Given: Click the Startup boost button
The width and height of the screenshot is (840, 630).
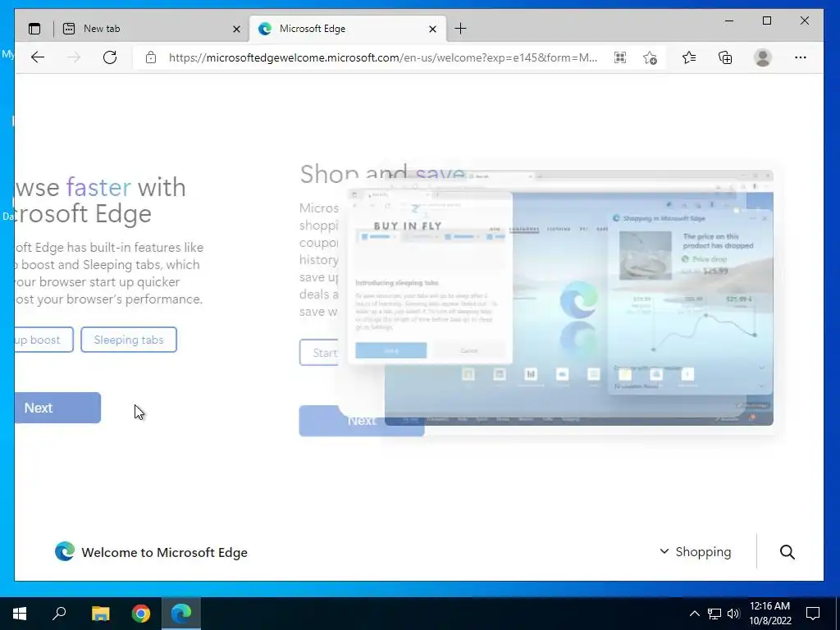Looking at the screenshot, I should tap(44, 340).
